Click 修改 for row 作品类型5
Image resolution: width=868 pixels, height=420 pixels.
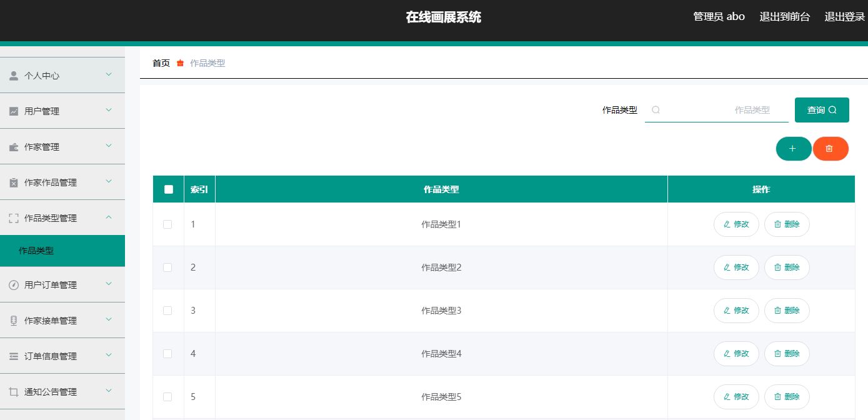pos(736,397)
